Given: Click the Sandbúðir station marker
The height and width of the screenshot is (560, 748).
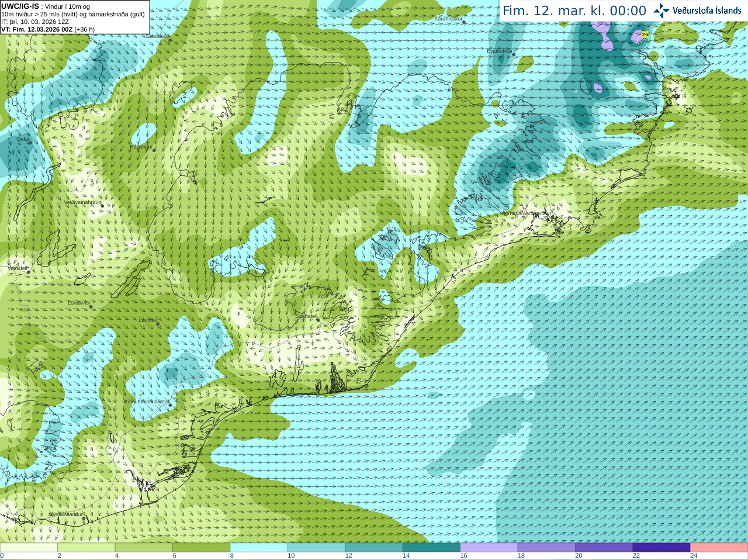Looking at the screenshot, I should pyautogui.click(x=170, y=40).
